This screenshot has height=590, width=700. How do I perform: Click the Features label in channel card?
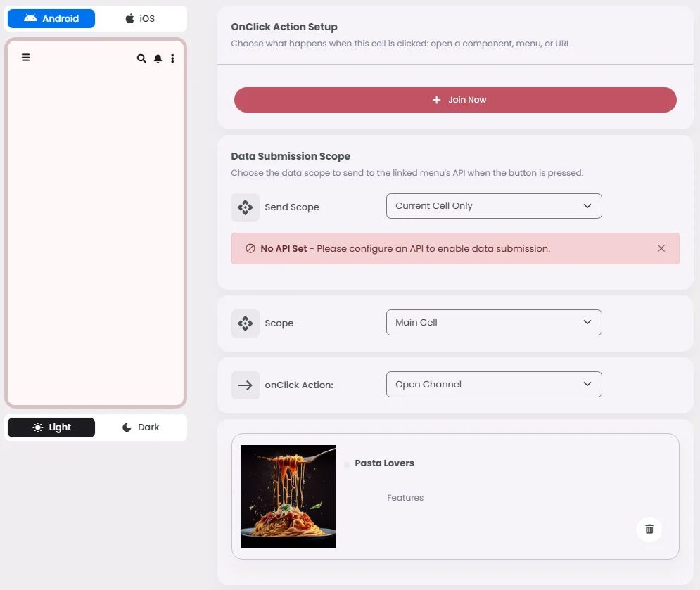[x=405, y=497]
